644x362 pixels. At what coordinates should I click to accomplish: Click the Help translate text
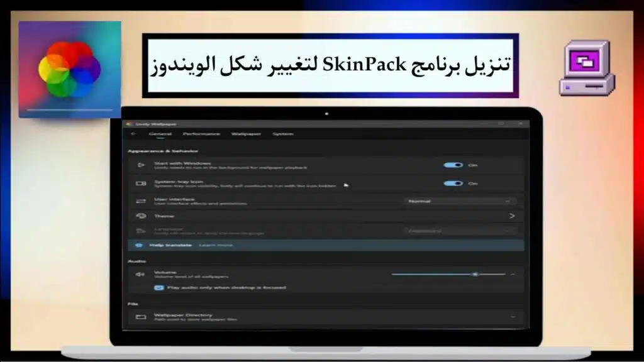click(x=170, y=245)
